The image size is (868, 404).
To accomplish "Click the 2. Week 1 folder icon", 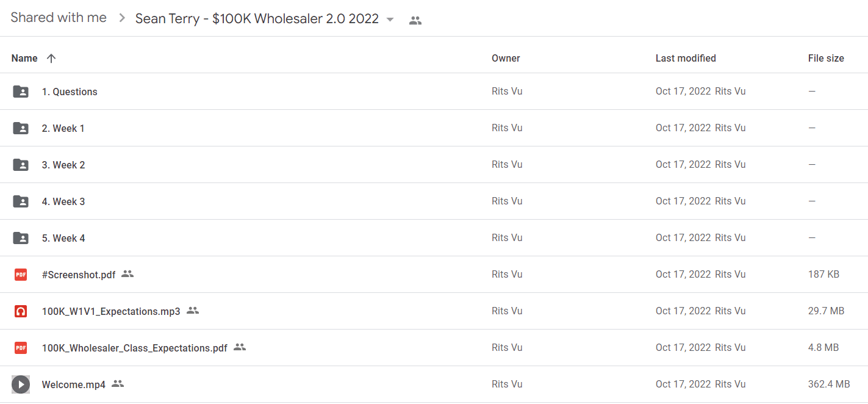I will pyautogui.click(x=21, y=128).
